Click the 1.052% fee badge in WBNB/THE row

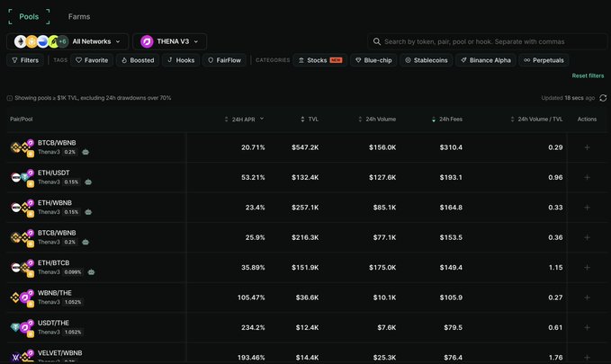(73, 302)
